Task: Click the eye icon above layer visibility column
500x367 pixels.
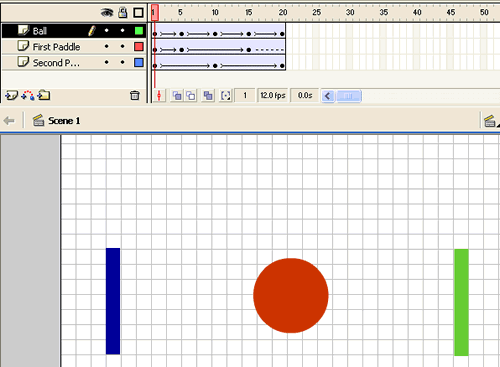Action: [x=107, y=13]
